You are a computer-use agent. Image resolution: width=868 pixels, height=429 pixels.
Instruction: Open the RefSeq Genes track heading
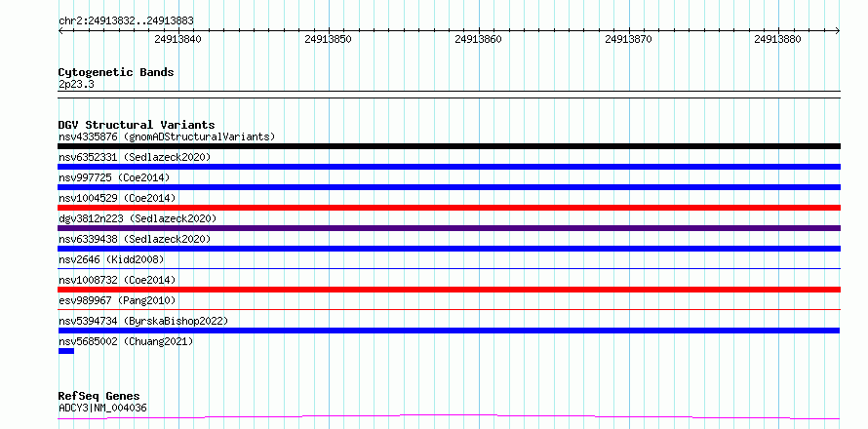tap(99, 396)
